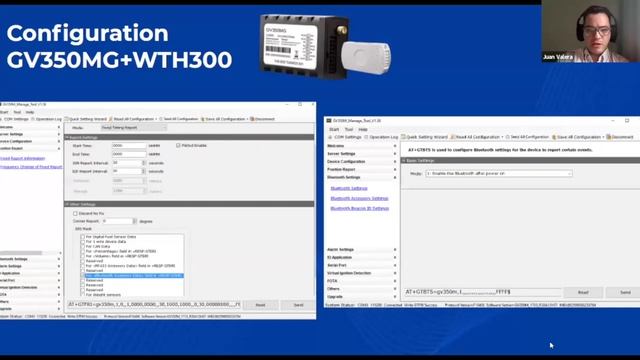Screen dimensions: 640x360
Task: Open Fixed Report Information link in left window
Action: [22, 158]
